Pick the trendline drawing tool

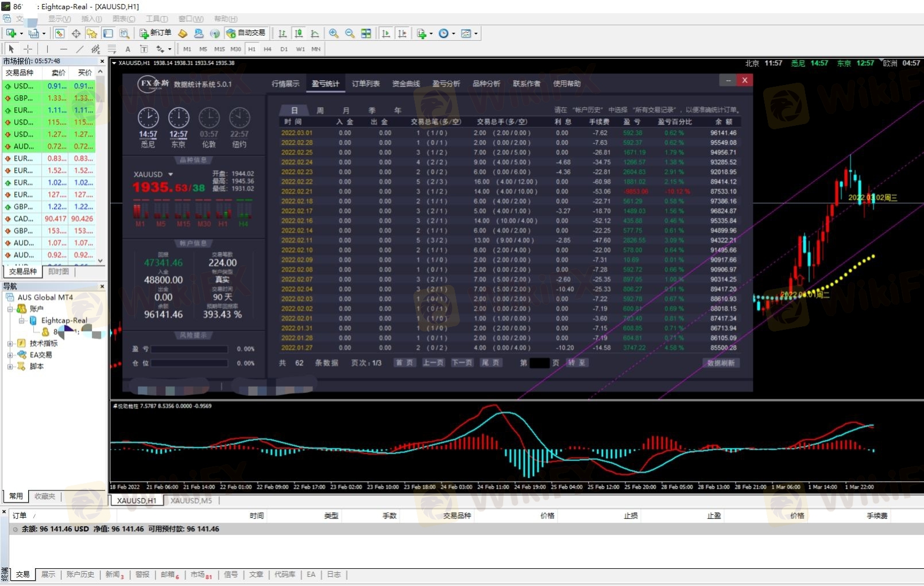(80, 49)
